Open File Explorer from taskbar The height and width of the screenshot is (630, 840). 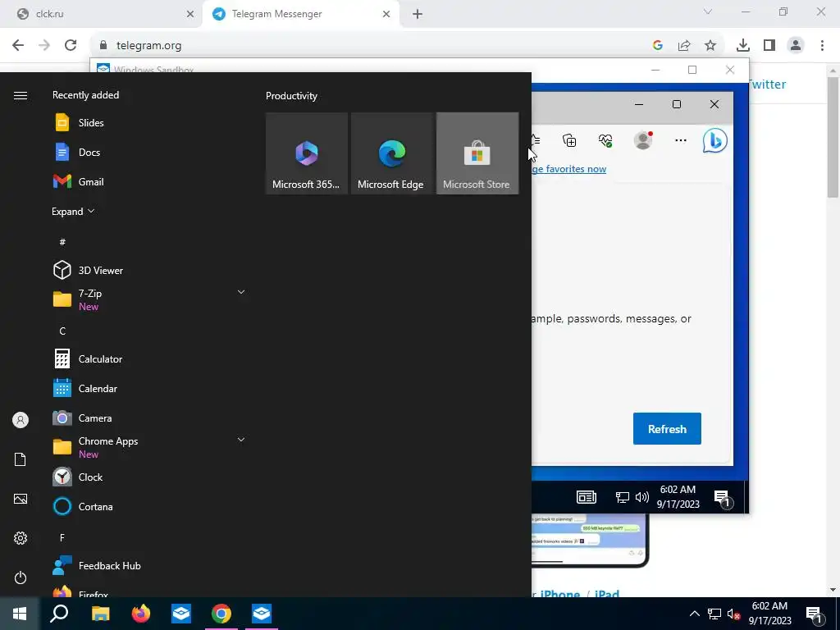100,614
